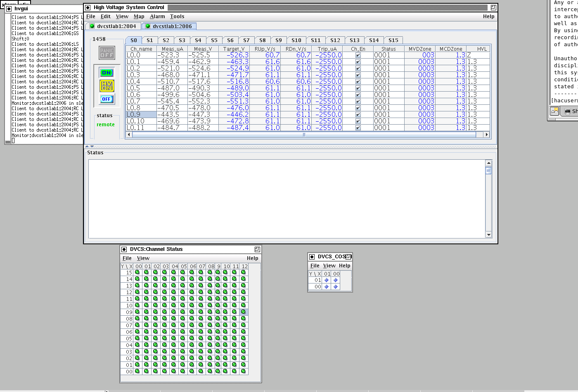Open the Alarm menu
Image resolution: width=578 pixels, height=392 pixels.
coord(157,17)
